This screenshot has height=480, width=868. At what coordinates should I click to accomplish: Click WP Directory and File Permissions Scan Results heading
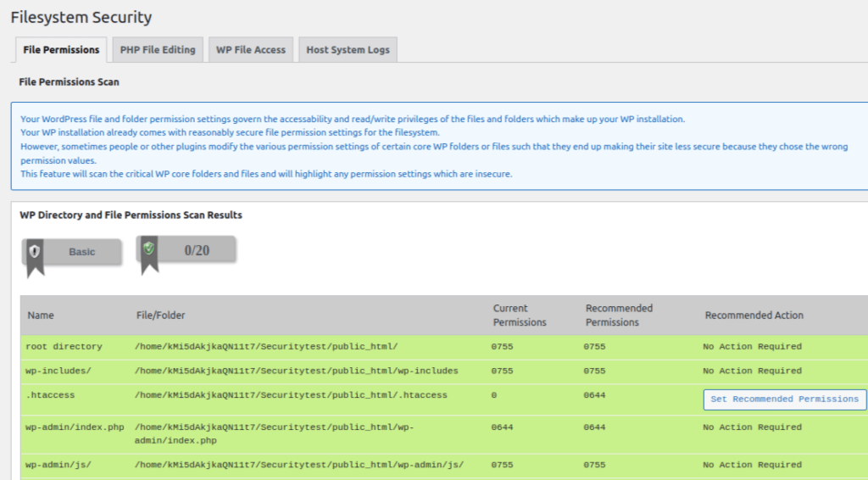point(131,215)
